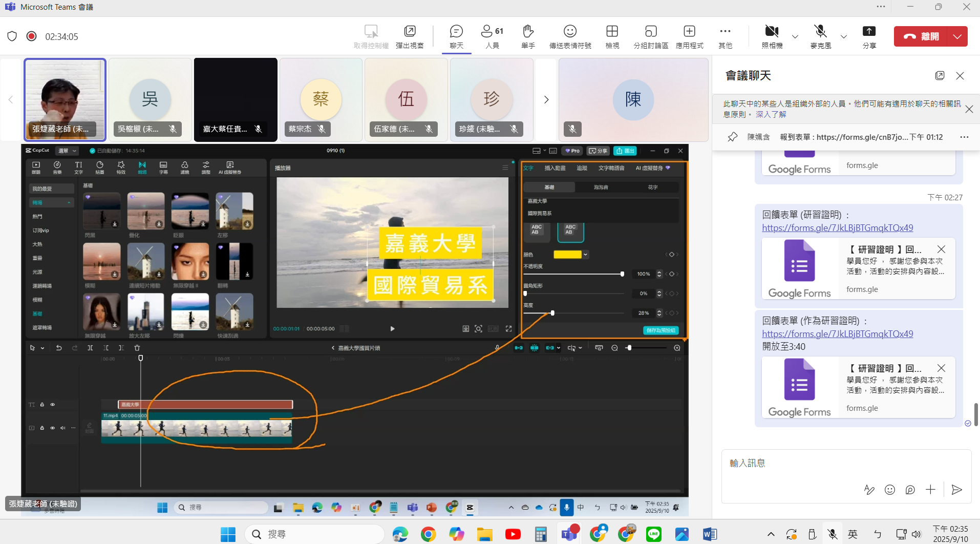Unmute the microphone (麥克風) toggle
The height and width of the screenshot is (544, 980).
820,32
